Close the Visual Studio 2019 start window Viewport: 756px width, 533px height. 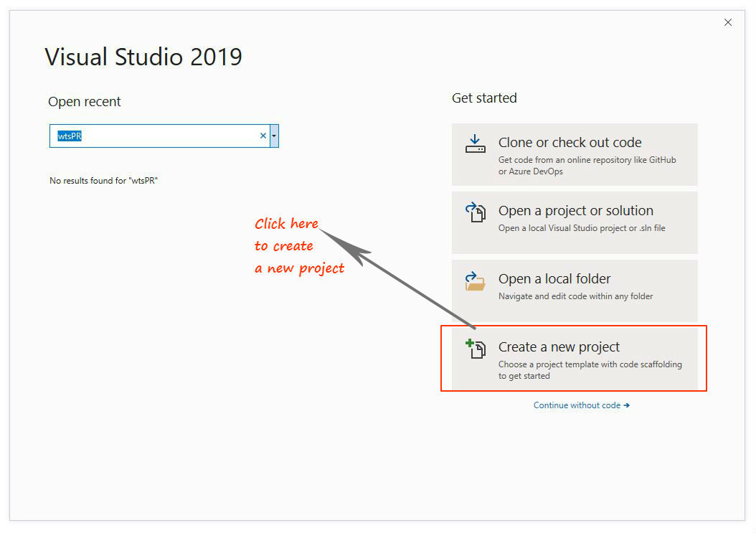[x=728, y=22]
